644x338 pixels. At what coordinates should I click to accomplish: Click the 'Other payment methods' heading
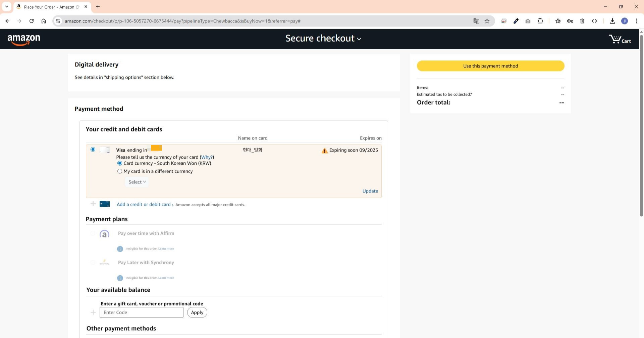point(121,329)
